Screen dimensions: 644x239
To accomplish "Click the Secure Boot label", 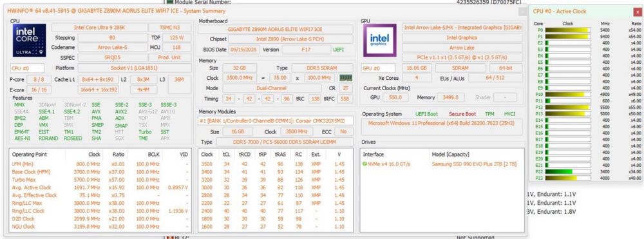I will [462, 114].
